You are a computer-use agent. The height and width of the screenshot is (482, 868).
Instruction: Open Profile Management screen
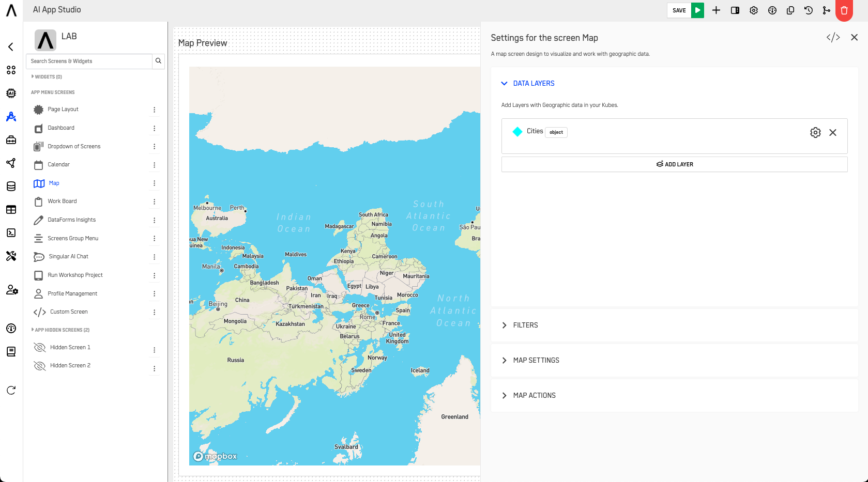click(x=72, y=294)
